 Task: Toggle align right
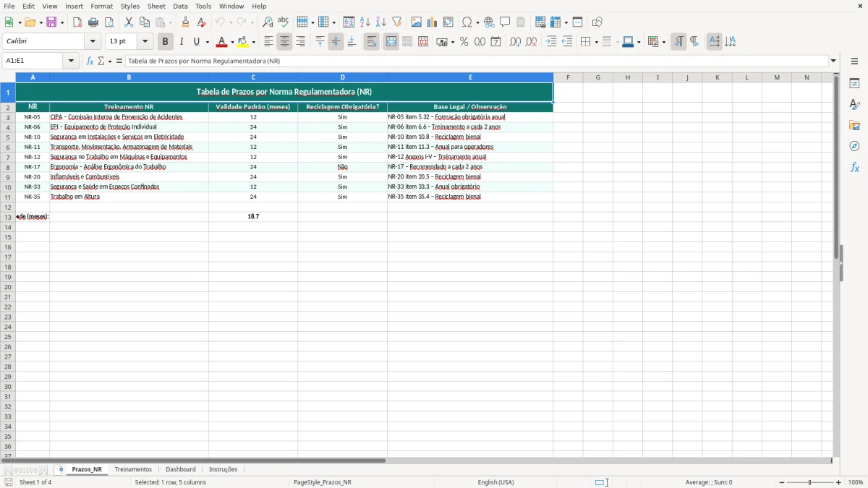coord(300,42)
